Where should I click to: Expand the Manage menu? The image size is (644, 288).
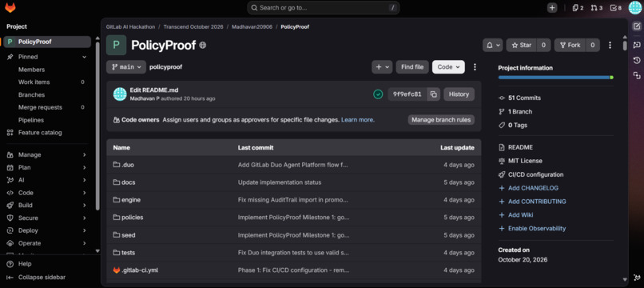click(47, 154)
